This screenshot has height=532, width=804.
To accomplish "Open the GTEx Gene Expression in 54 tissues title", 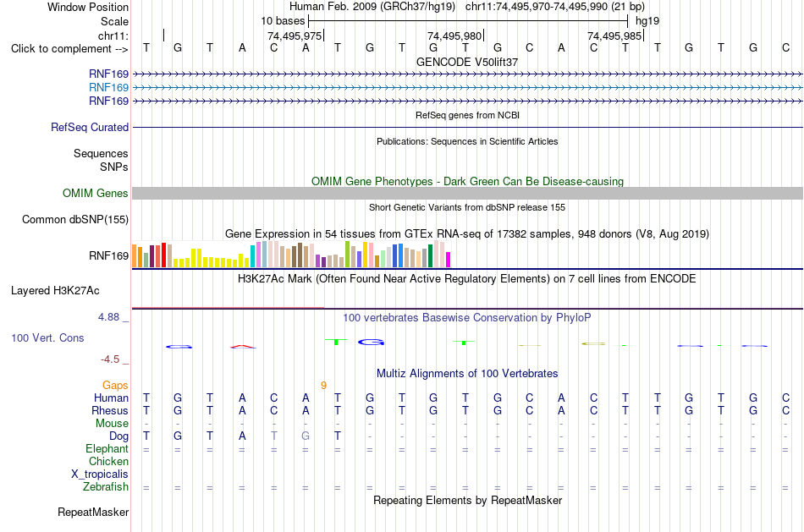I will (x=467, y=233).
